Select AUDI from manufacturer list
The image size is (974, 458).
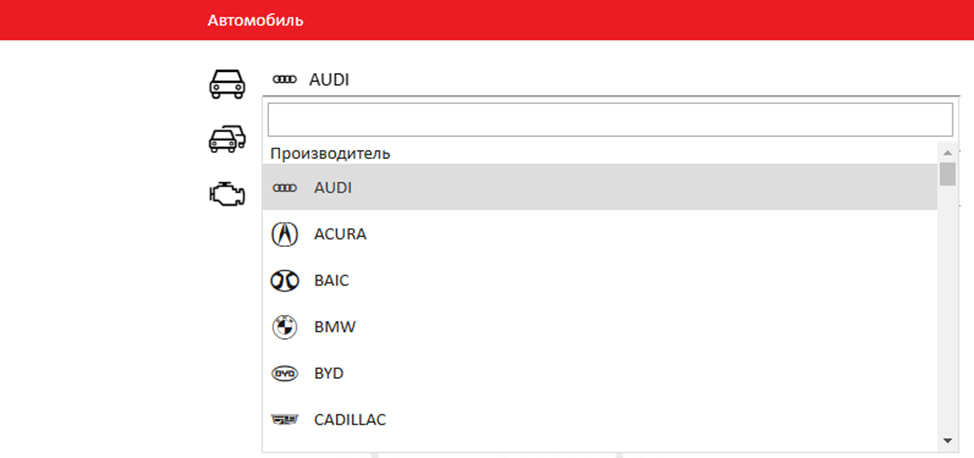click(599, 187)
